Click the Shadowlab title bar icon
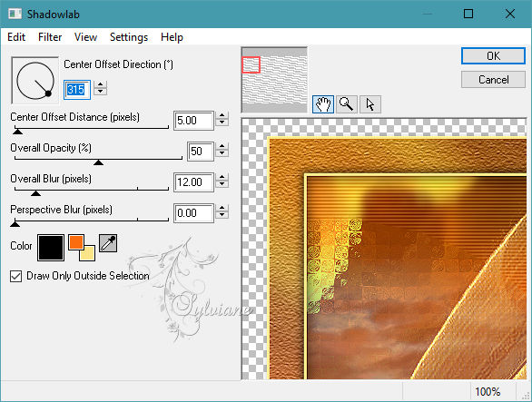This screenshot has height=402, width=532. click(x=15, y=14)
